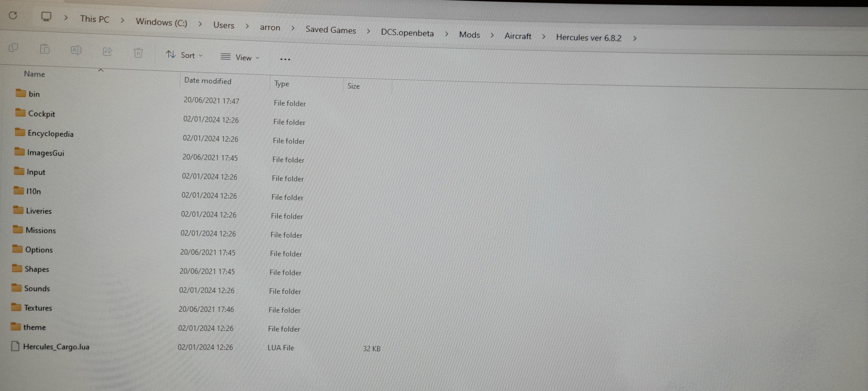Click the Hercules_Cargo.lua file name

(56, 347)
